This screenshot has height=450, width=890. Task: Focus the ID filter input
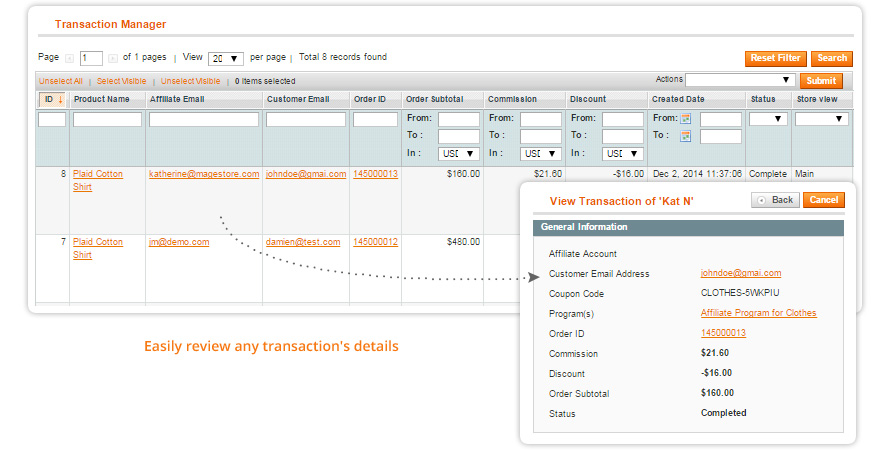[52, 119]
